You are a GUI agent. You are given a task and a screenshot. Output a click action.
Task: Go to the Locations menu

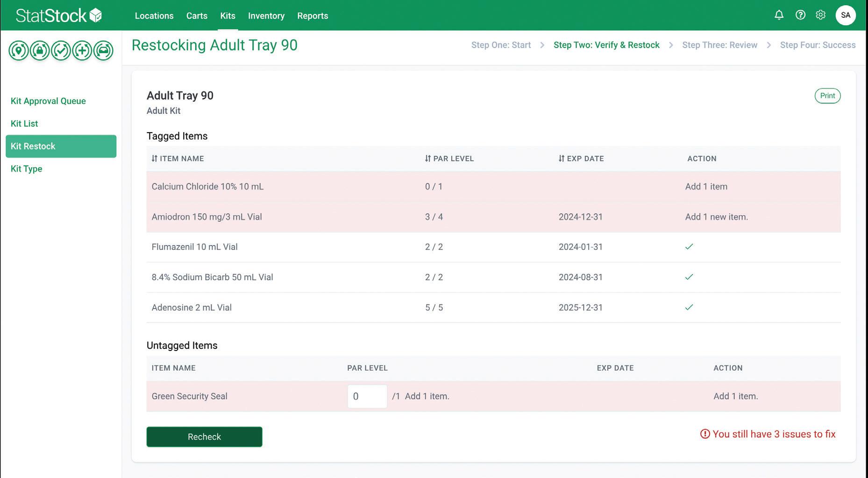pyautogui.click(x=154, y=16)
